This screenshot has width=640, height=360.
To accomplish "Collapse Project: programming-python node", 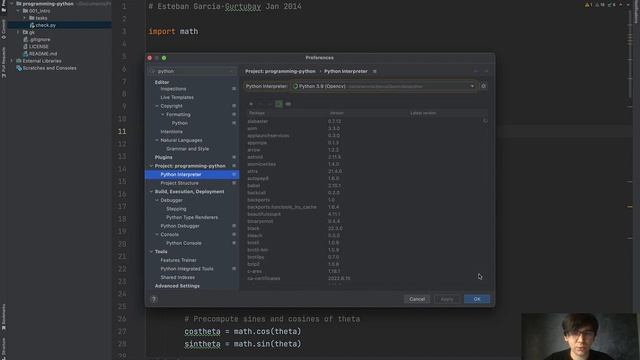I will pyautogui.click(x=151, y=166).
